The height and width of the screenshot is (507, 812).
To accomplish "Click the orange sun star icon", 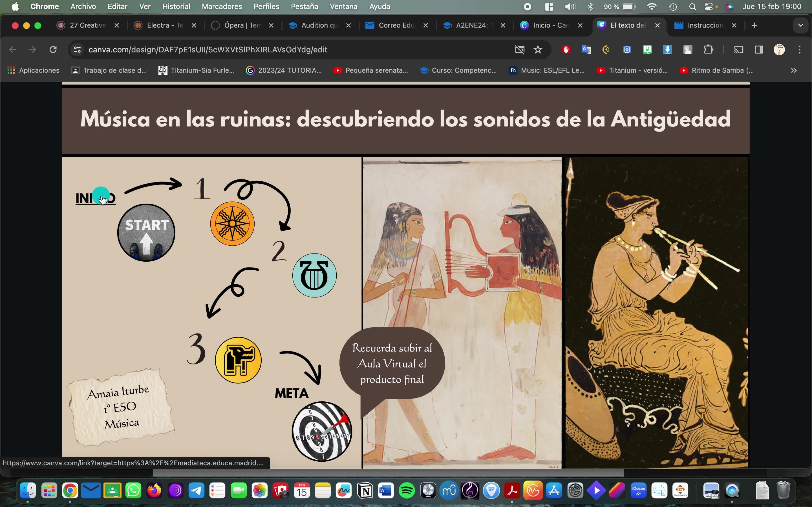I will [232, 224].
